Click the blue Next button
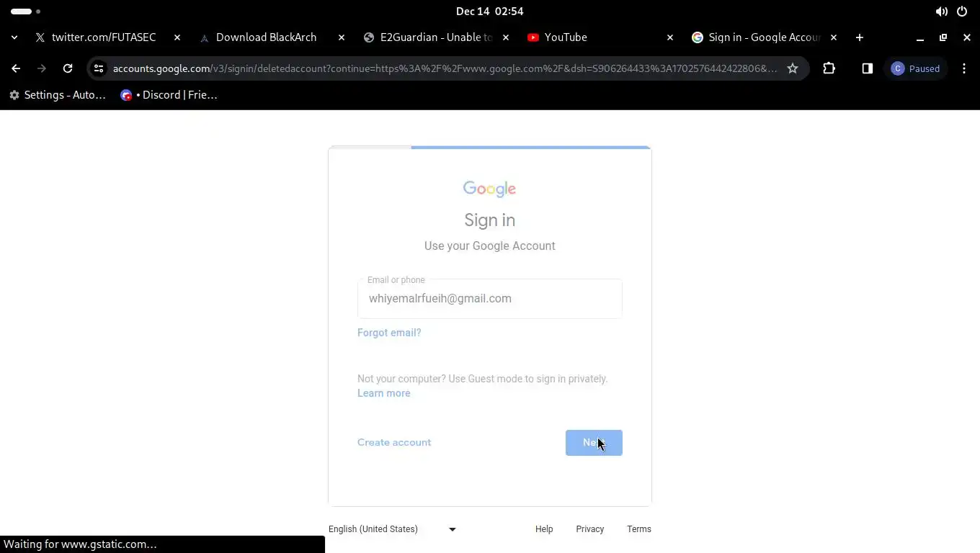The image size is (980, 553). coord(594,443)
